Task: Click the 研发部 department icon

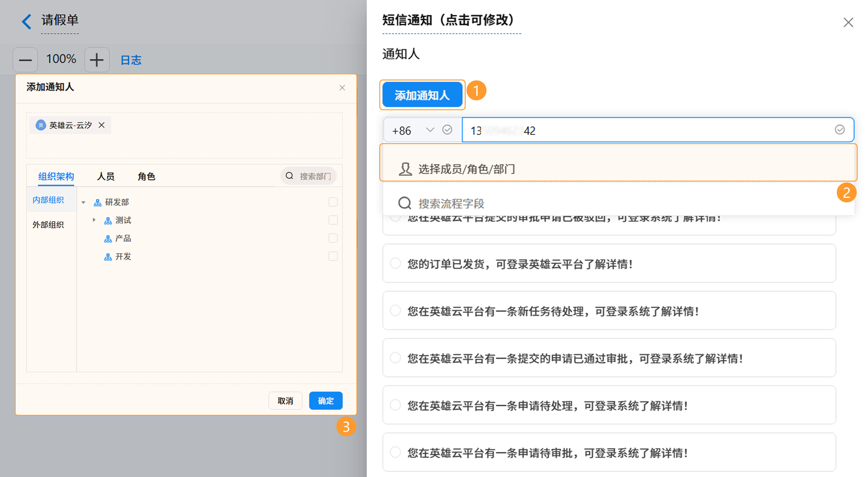Action: tap(97, 203)
